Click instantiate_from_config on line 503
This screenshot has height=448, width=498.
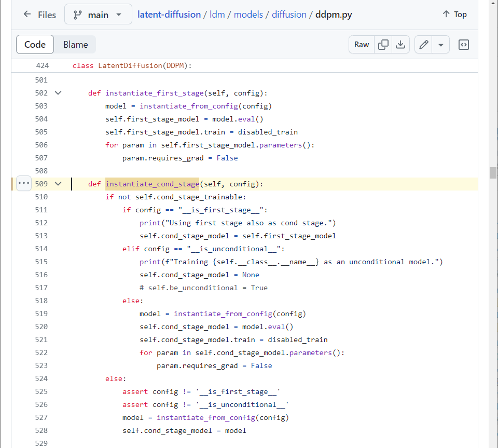(x=189, y=106)
